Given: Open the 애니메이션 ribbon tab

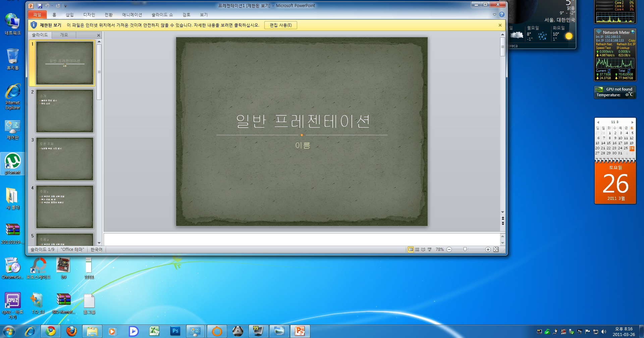Looking at the screenshot, I should (132, 15).
